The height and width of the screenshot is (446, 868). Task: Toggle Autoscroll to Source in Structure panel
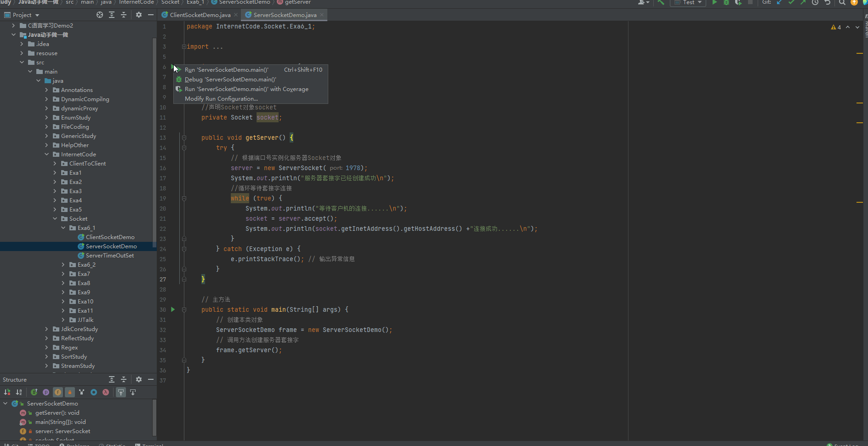pos(121,392)
